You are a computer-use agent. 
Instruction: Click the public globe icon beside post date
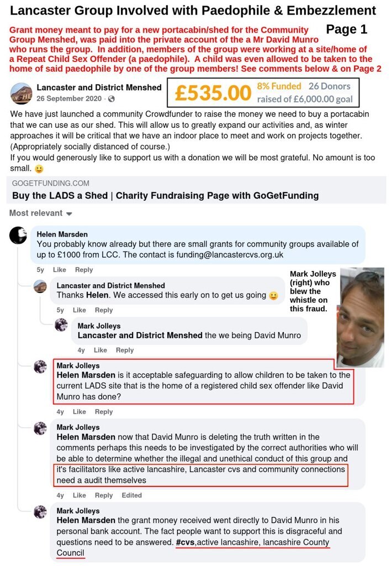[112, 98]
